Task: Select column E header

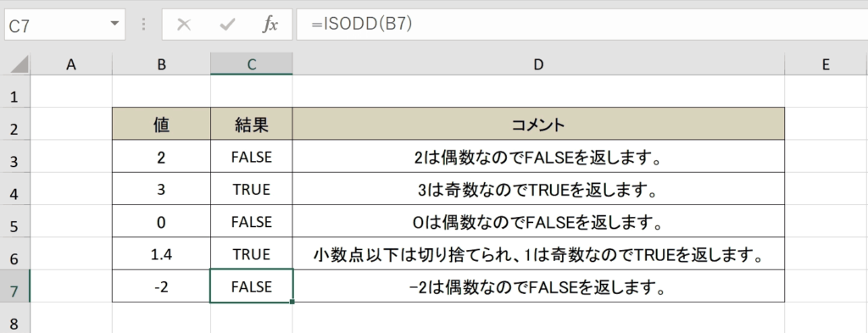Action: coord(826,64)
